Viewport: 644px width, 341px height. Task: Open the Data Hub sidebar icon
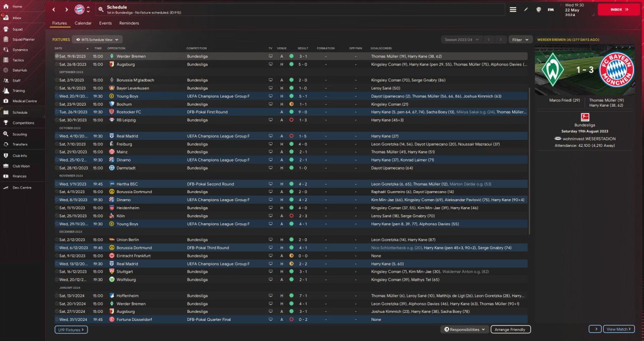coord(6,70)
